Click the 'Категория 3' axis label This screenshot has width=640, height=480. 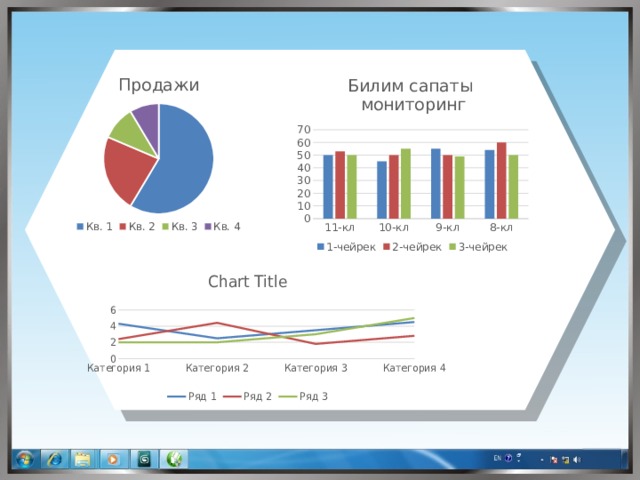click(x=316, y=368)
